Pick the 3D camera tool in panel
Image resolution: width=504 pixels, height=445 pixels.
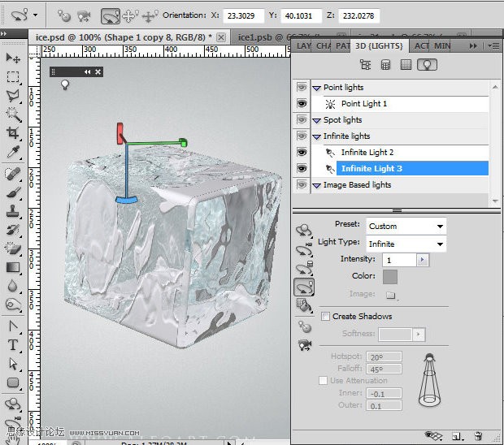[304, 249]
